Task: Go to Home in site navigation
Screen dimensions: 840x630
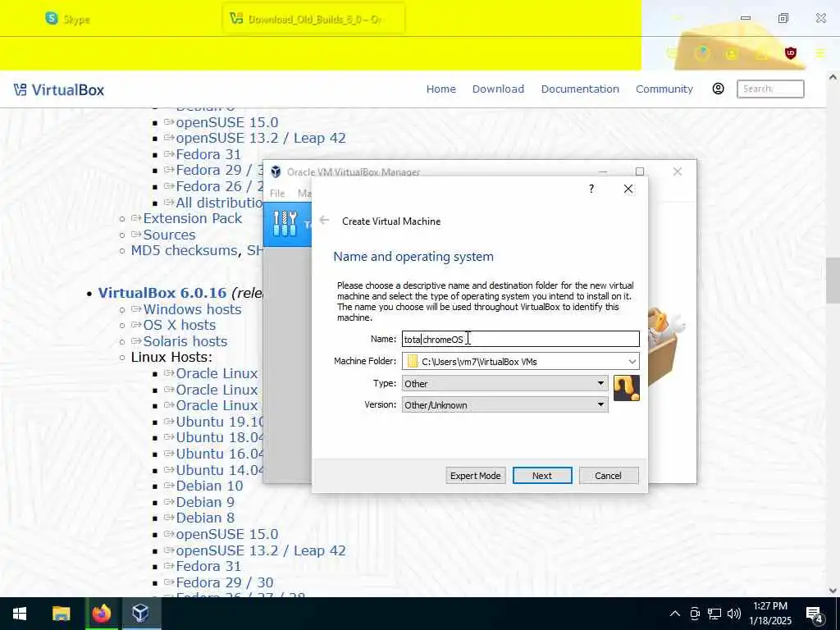Action: (x=441, y=89)
